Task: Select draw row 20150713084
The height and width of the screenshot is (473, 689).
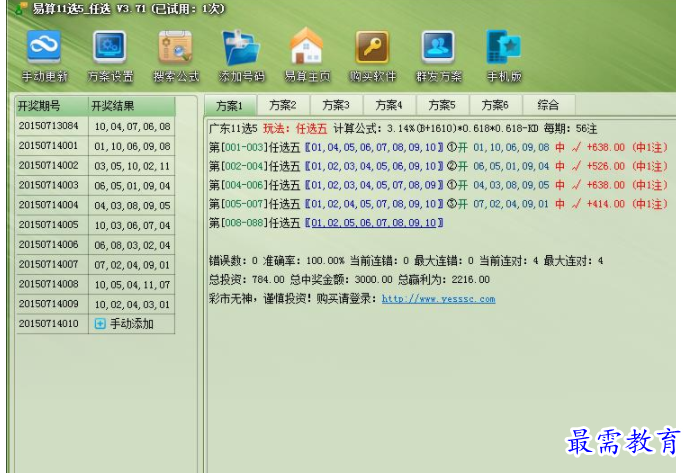Action: pos(95,126)
